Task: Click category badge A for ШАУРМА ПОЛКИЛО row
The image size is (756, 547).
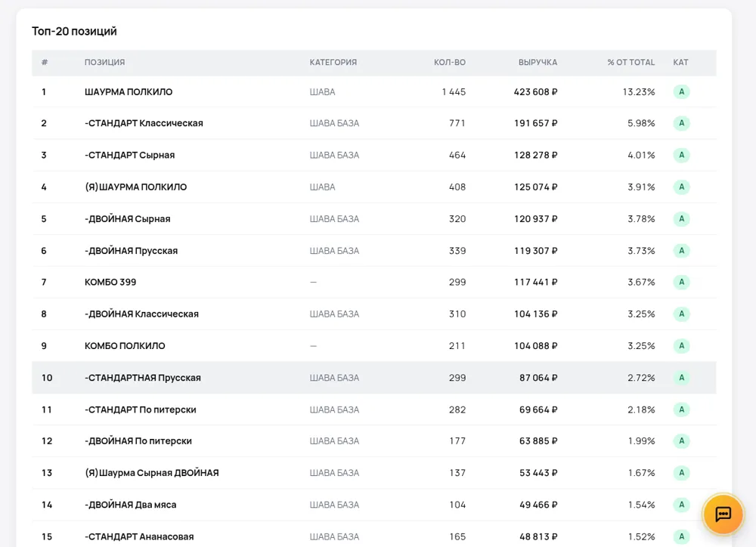Action: pos(681,91)
